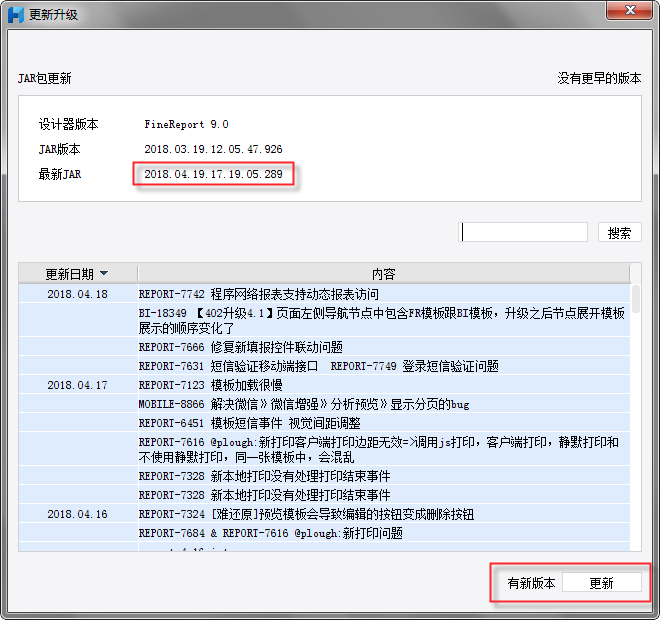660x620 pixels.
Task: Click the FineReport logo icon in title bar
Action: click(16, 15)
